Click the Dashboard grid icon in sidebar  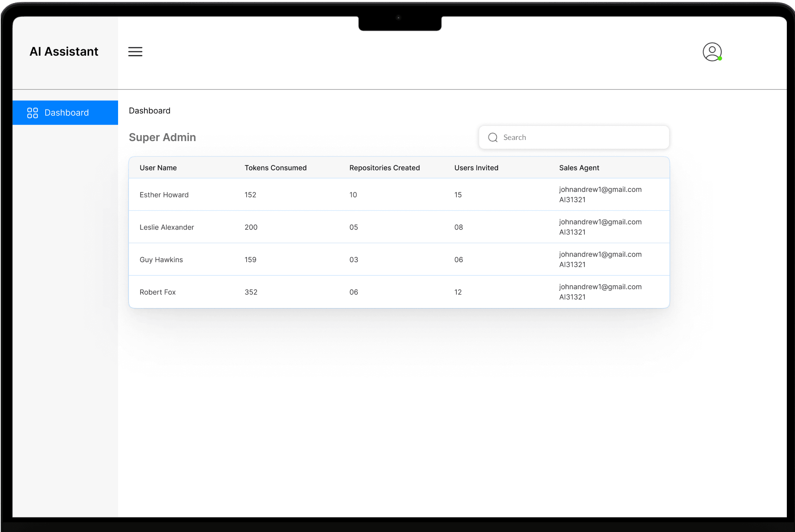click(x=33, y=113)
